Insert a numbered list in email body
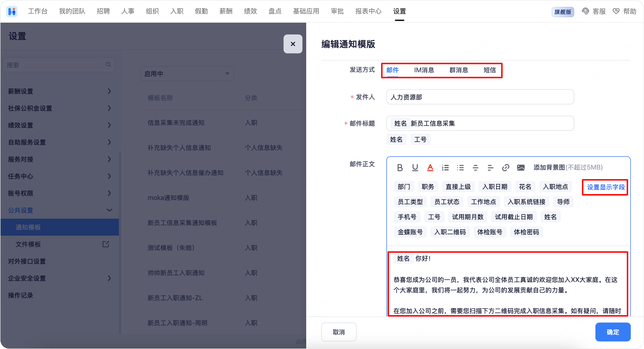 pyautogui.click(x=445, y=167)
